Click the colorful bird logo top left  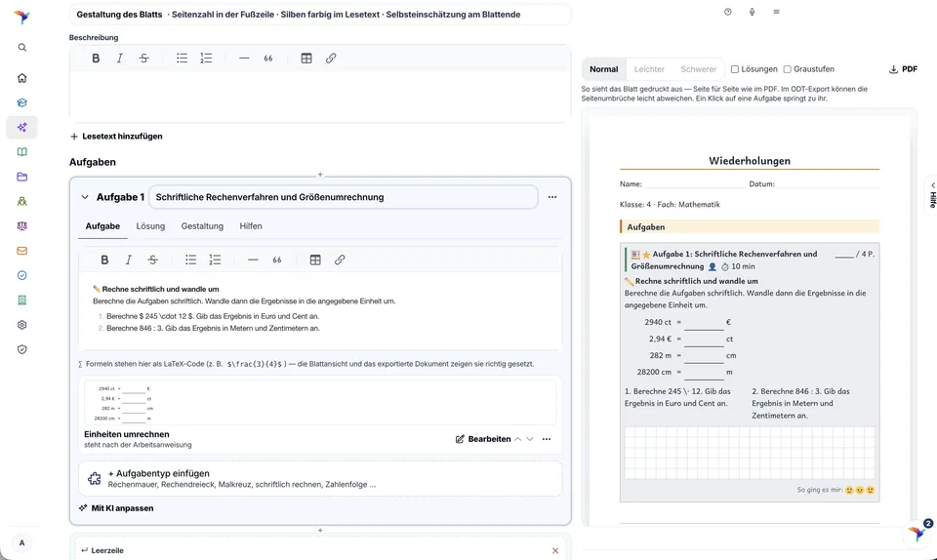pyautogui.click(x=22, y=17)
